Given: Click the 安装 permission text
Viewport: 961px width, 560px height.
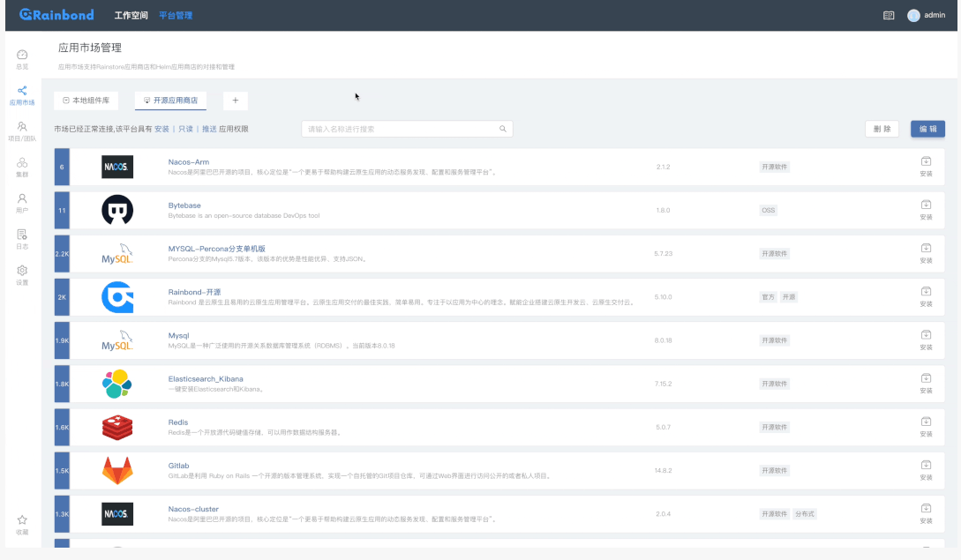Looking at the screenshot, I should [x=161, y=129].
